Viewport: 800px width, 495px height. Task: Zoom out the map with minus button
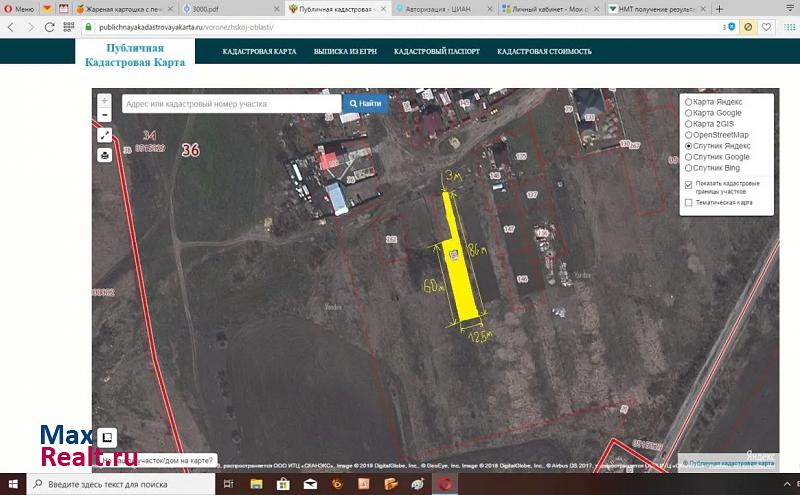[104, 115]
